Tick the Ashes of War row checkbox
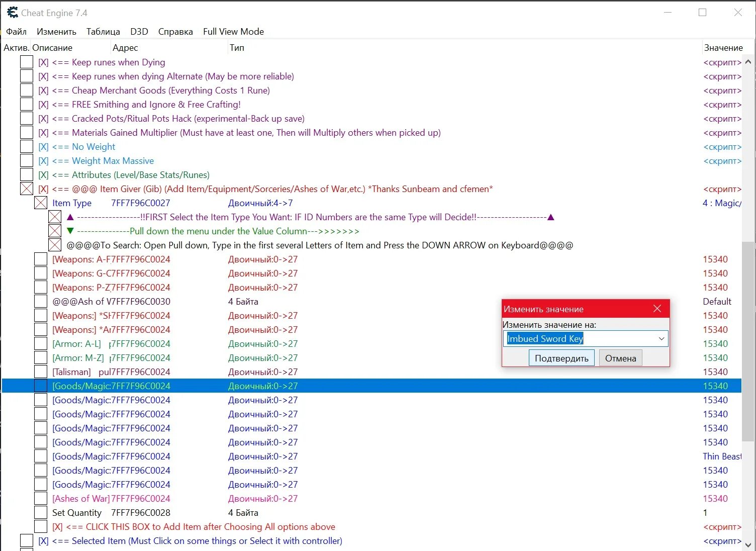The image size is (756, 551). 41,499
